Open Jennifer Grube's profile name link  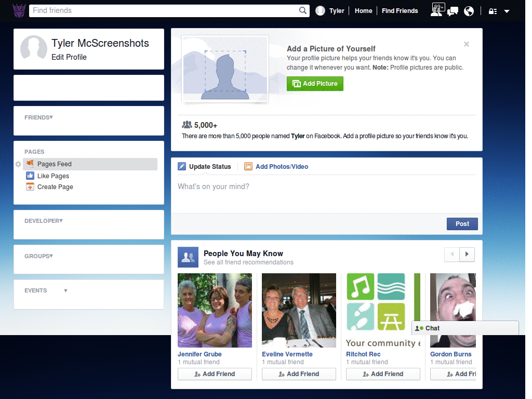coord(199,354)
